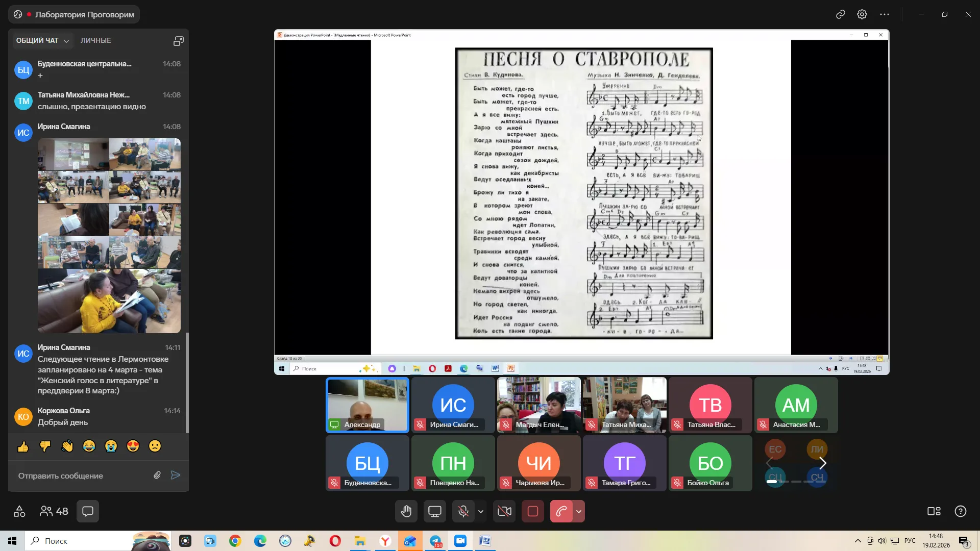The image size is (980, 551).
Task: Open the conference info icon beside the title
Action: tap(18, 14)
